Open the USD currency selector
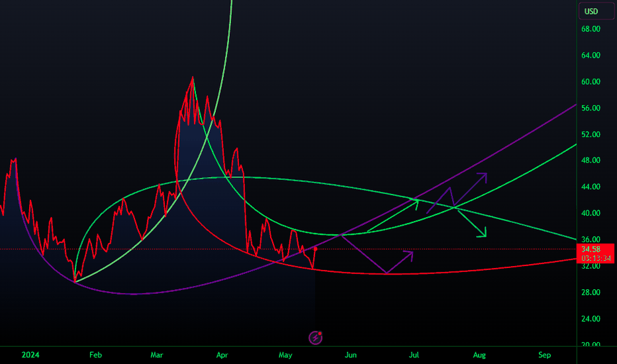The height and width of the screenshot is (364, 617). coord(596,11)
